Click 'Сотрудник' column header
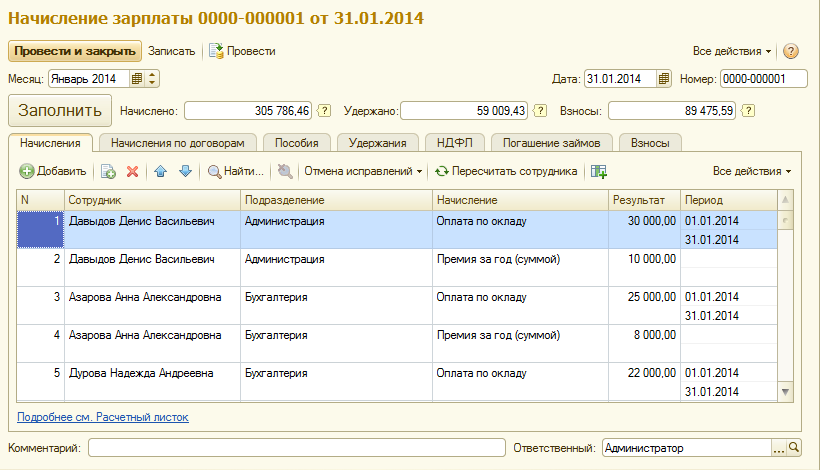 tap(152, 200)
